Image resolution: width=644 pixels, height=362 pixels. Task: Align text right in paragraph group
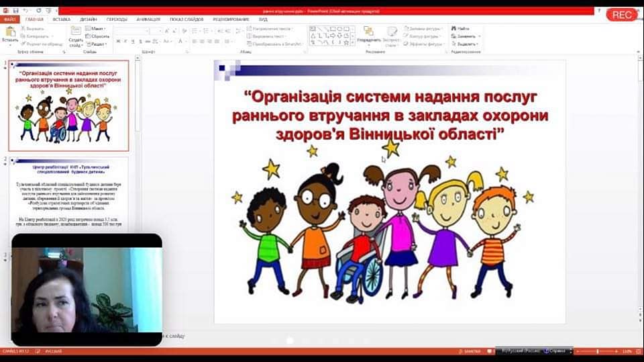(209, 41)
